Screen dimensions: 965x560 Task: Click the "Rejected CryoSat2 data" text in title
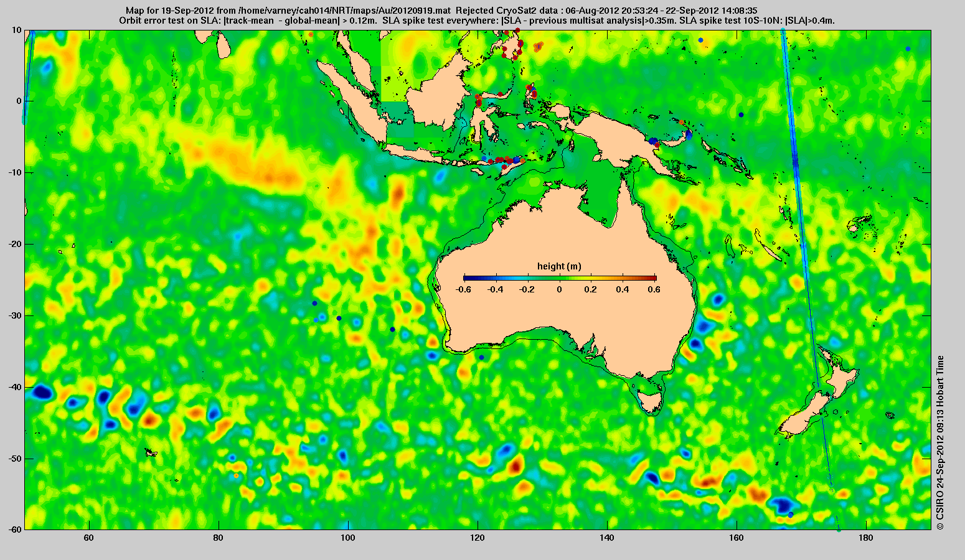tap(507, 11)
